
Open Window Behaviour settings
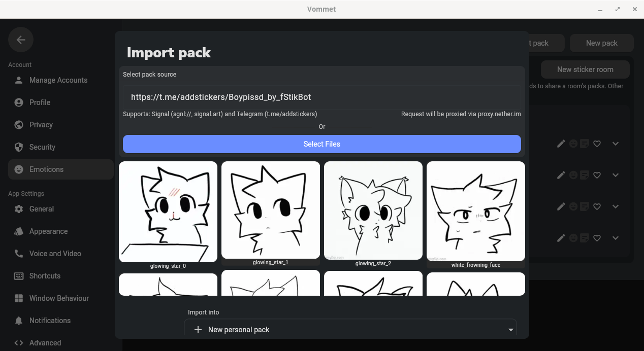click(61, 298)
